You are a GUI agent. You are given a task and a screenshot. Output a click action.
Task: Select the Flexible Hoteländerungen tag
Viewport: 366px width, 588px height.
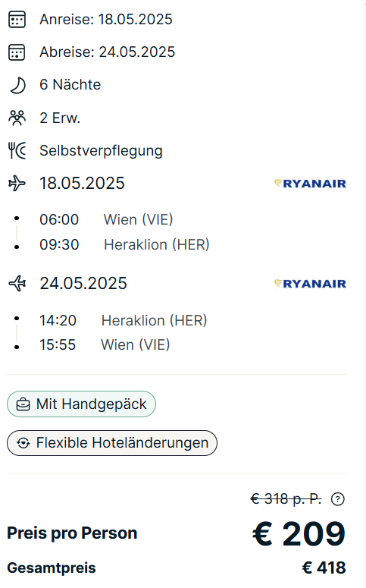point(112,443)
